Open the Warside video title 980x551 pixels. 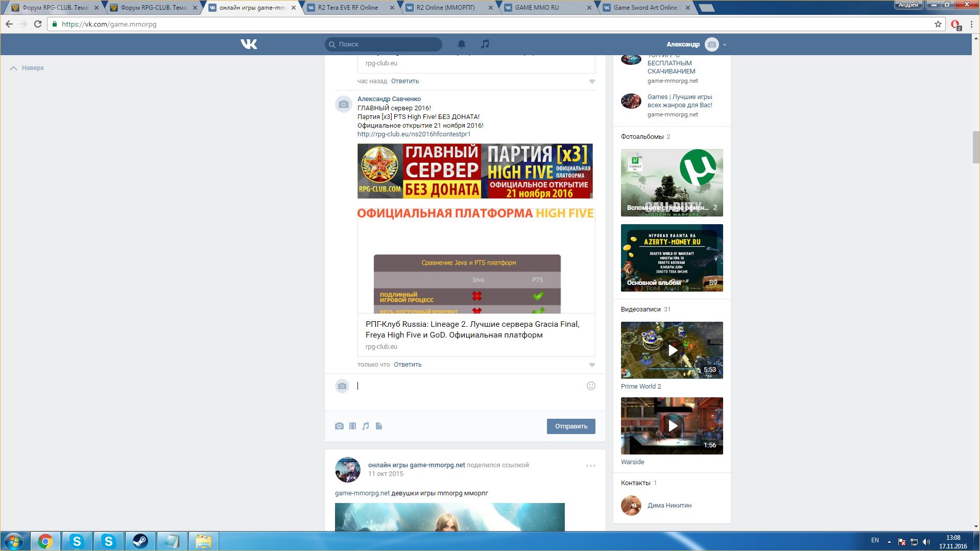(632, 462)
